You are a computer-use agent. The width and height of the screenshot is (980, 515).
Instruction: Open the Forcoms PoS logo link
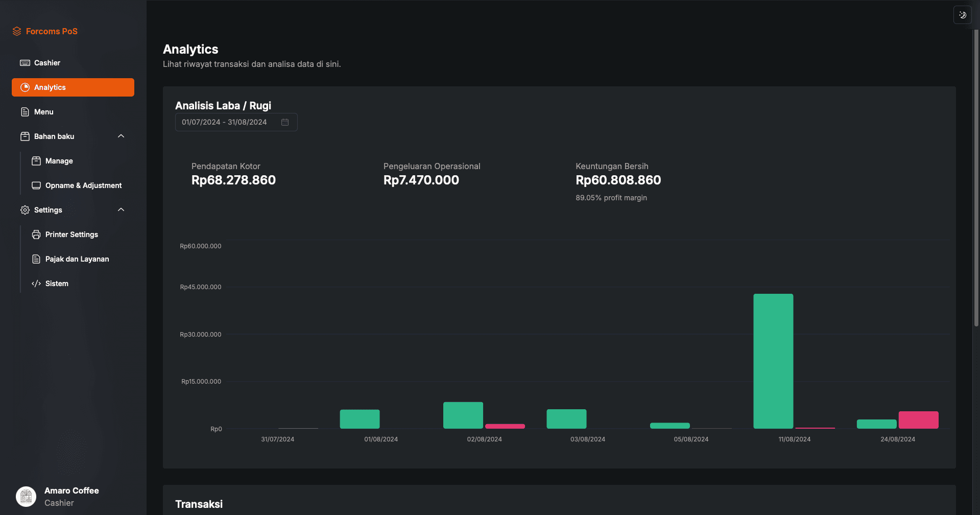coord(45,31)
